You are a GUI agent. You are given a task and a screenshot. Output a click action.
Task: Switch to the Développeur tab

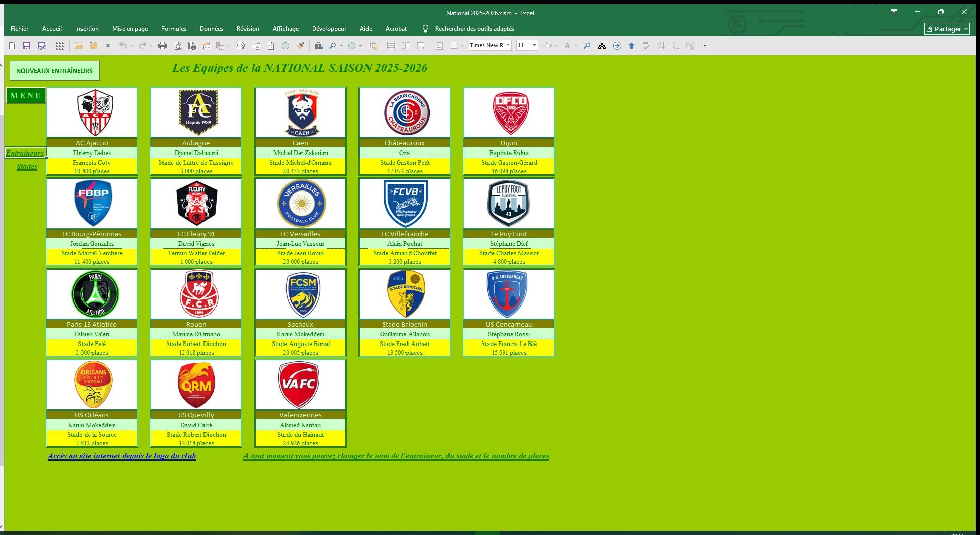[329, 29]
